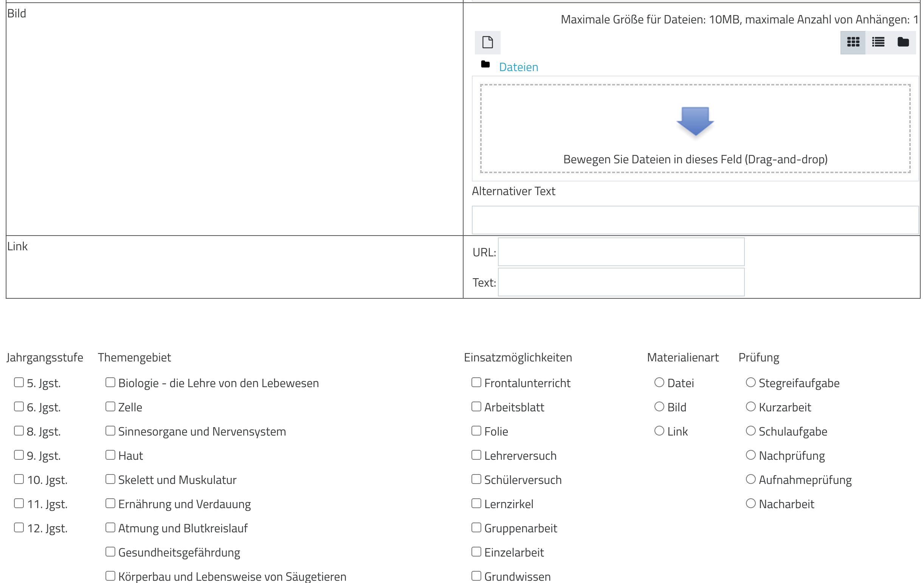Check the Gruppenarbeit checkbox
Screen dimensions: 924x583
click(476, 527)
